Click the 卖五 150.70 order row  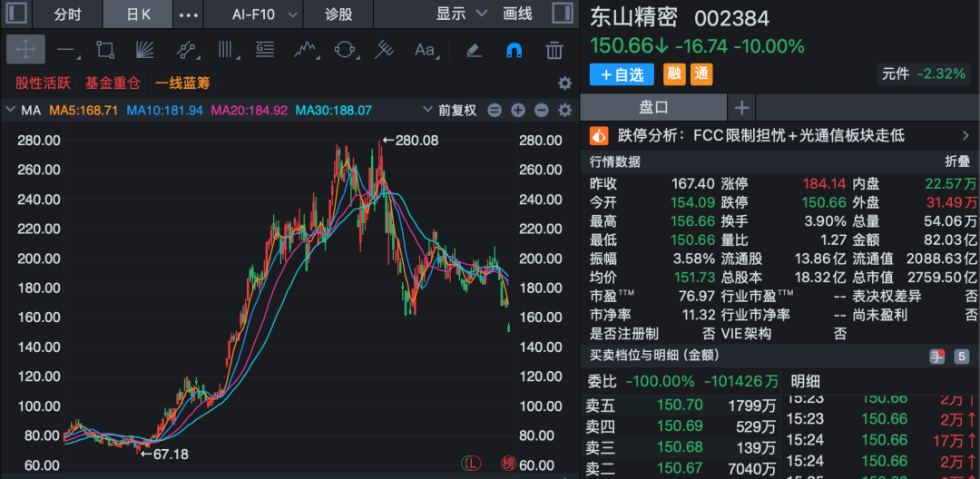681,406
